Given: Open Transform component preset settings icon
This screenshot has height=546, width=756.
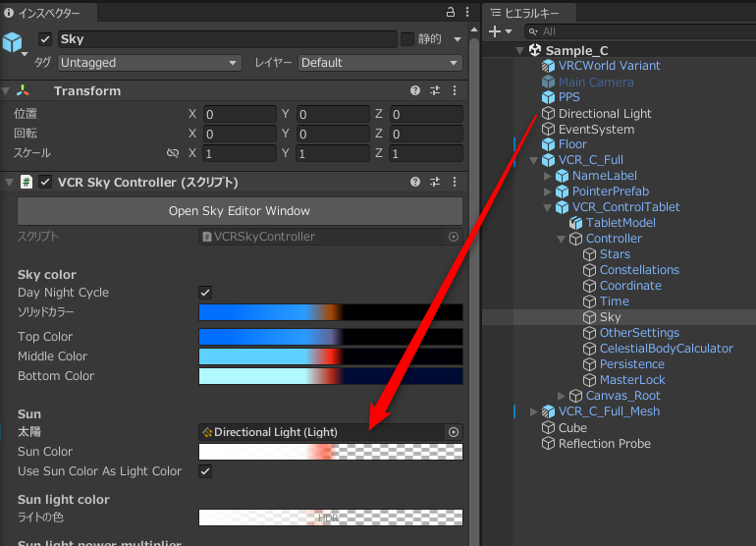Looking at the screenshot, I should (x=435, y=90).
